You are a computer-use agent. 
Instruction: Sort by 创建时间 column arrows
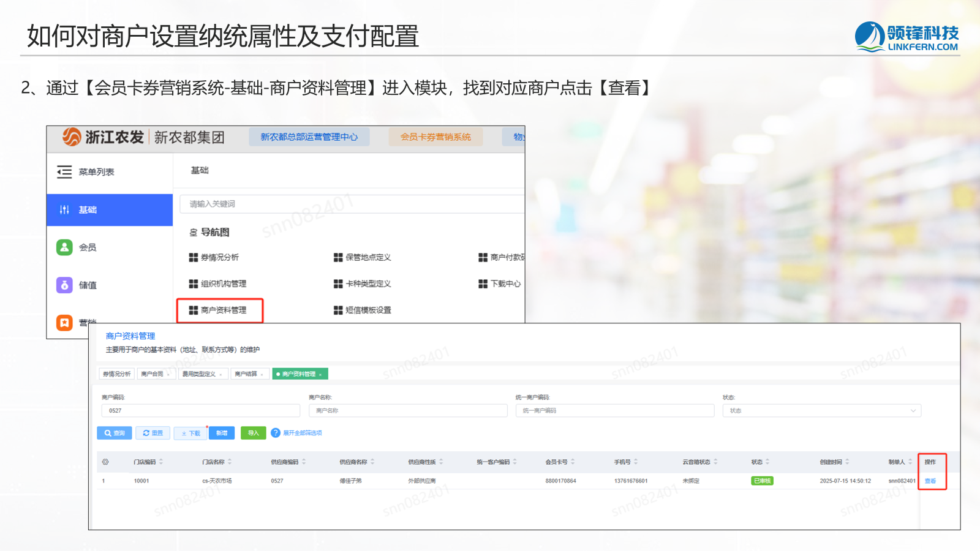[x=847, y=462]
